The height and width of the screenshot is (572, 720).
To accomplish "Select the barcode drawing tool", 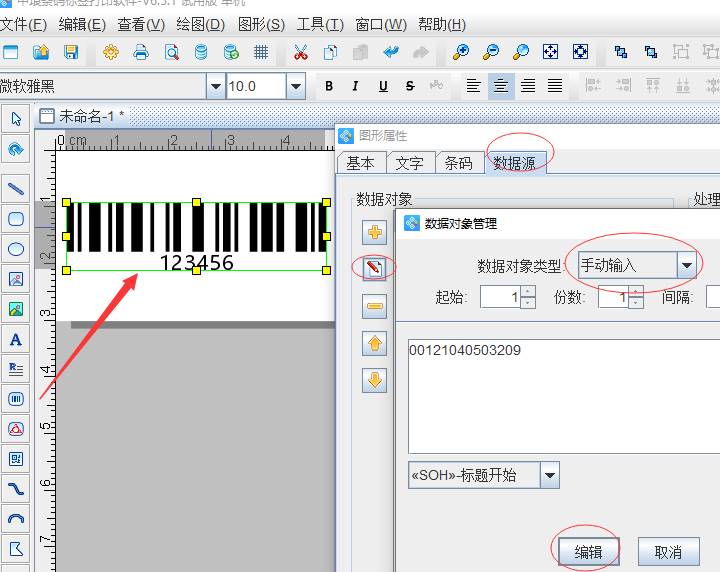I will tap(16, 399).
